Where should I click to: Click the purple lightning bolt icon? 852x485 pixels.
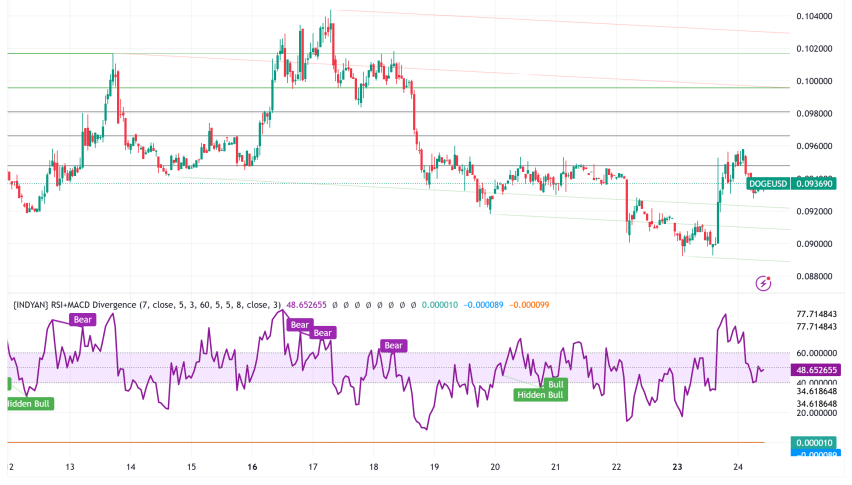[765, 284]
